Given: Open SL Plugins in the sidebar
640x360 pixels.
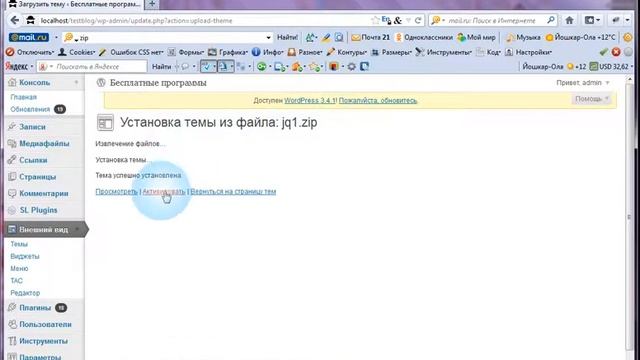Looking at the screenshot, I should (x=38, y=210).
